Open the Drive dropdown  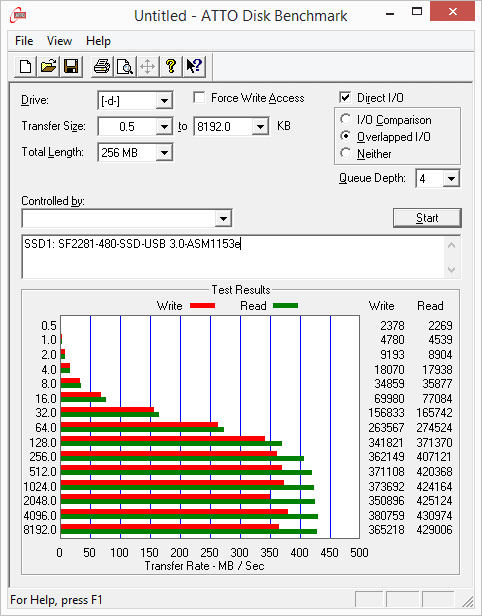point(164,101)
